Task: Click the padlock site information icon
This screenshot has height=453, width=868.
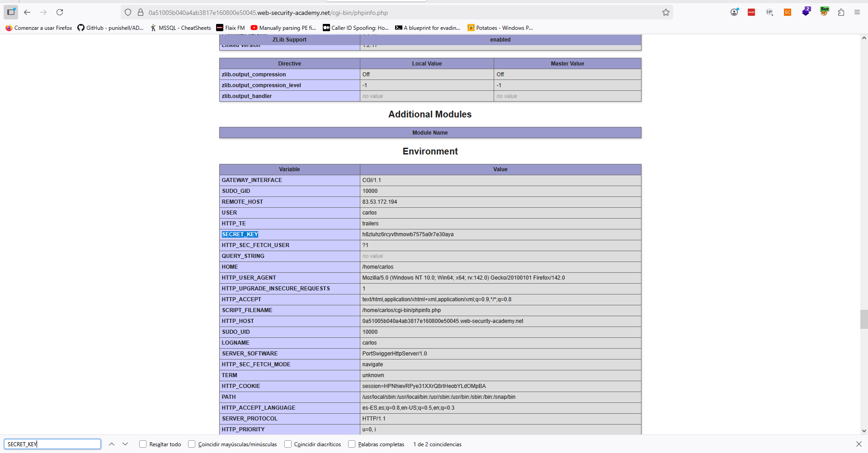Action: click(x=141, y=13)
